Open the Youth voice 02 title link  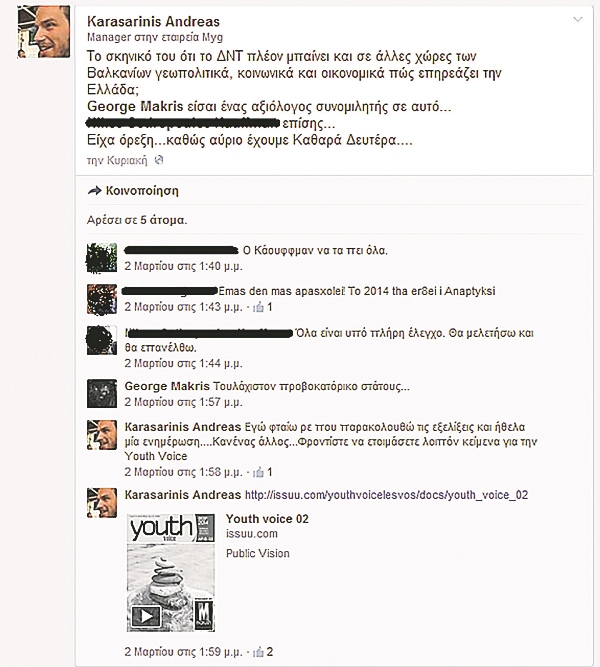tap(267, 519)
